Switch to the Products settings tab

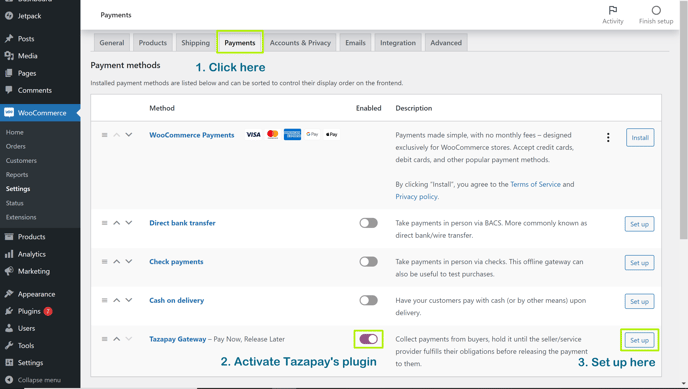[153, 43]
